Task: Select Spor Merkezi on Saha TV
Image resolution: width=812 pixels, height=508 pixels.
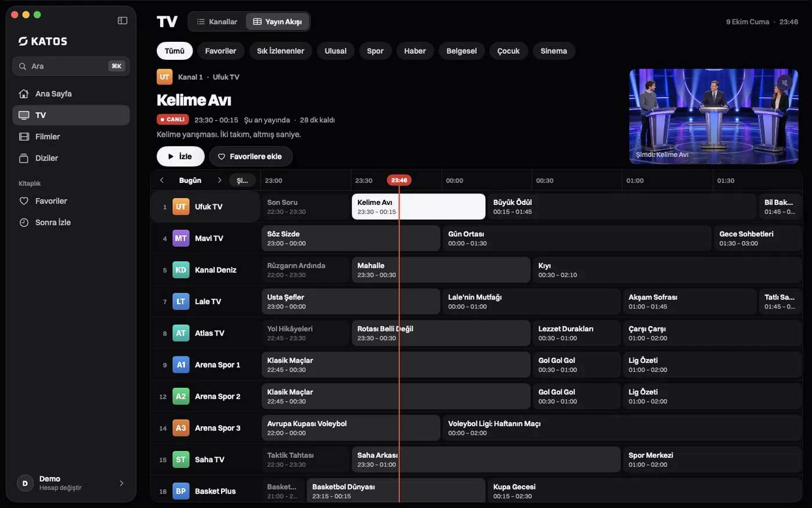Action: tap(712, 460)
